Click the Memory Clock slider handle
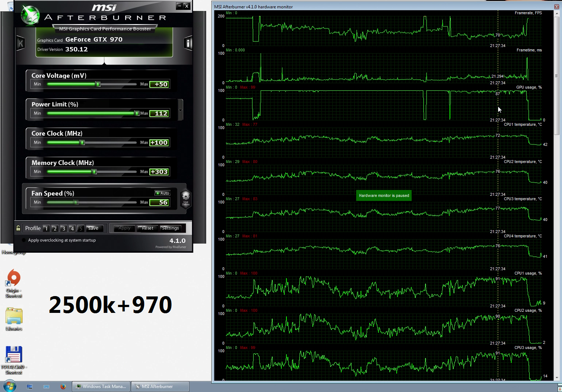The image size is (562, 392). 95,172
